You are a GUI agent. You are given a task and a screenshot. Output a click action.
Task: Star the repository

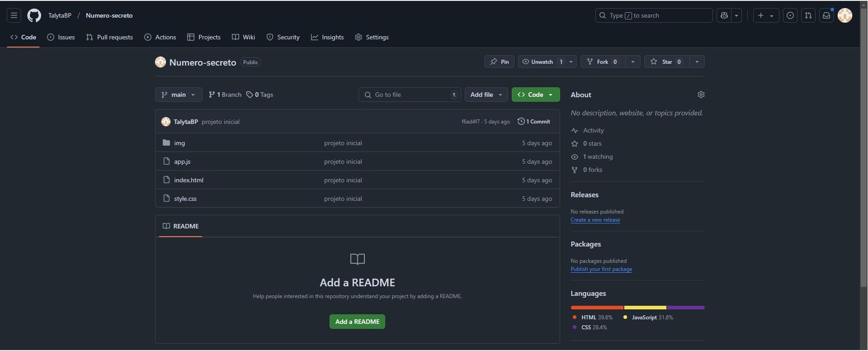coord(667,62)
